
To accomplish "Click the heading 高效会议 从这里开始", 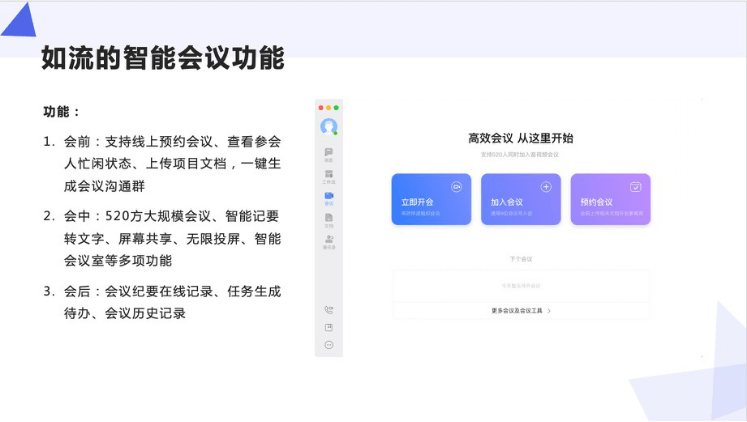I will pyautogui.click(x=521, y=139).
